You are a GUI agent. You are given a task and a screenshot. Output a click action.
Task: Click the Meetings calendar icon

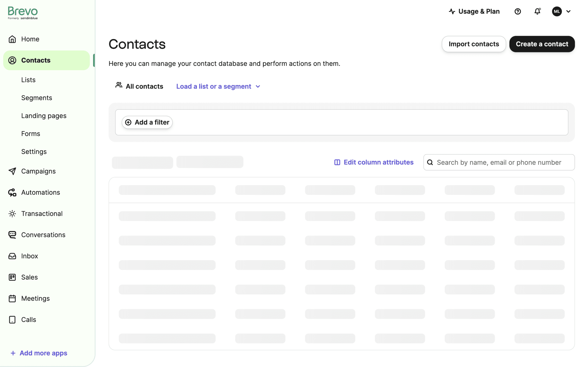tap(12, 298)
